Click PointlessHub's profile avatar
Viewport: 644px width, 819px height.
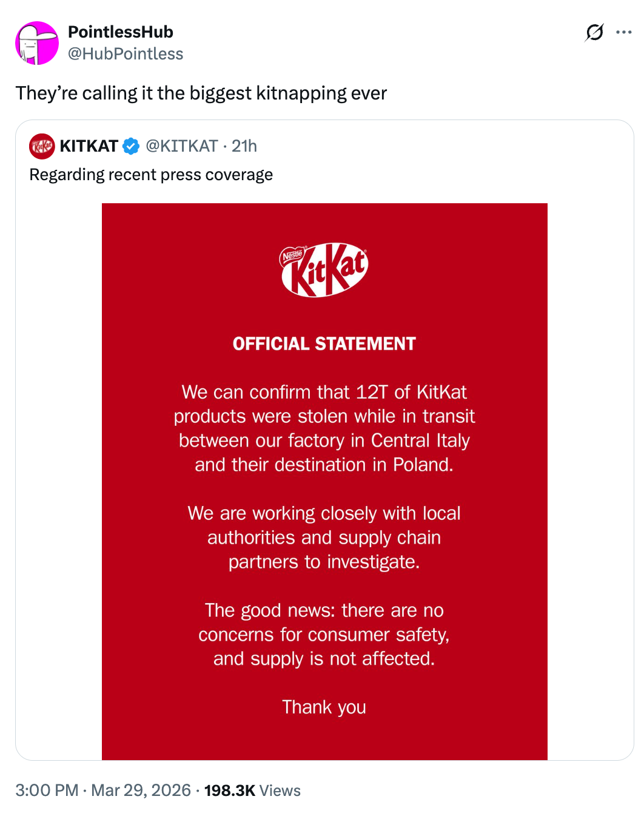coord(37,42)
